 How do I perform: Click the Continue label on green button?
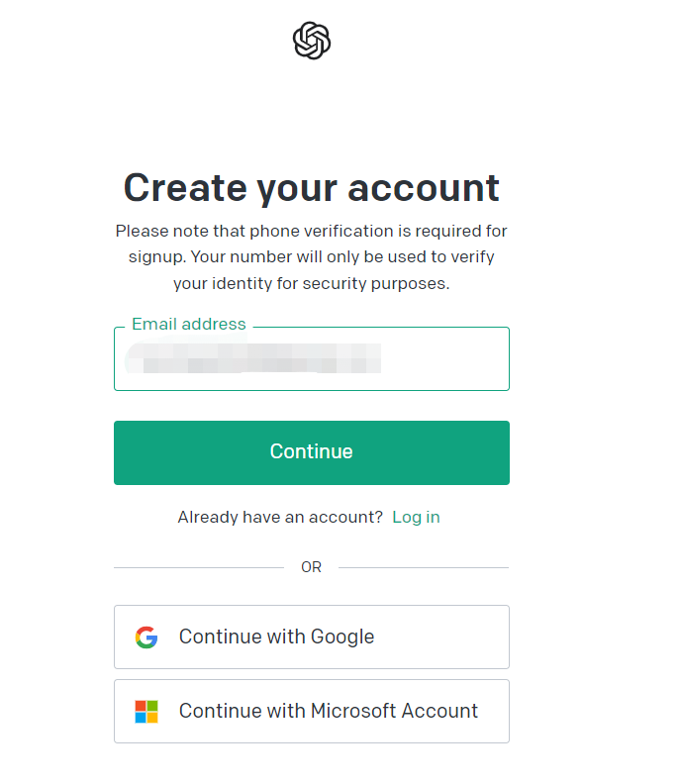coord(312,451)
